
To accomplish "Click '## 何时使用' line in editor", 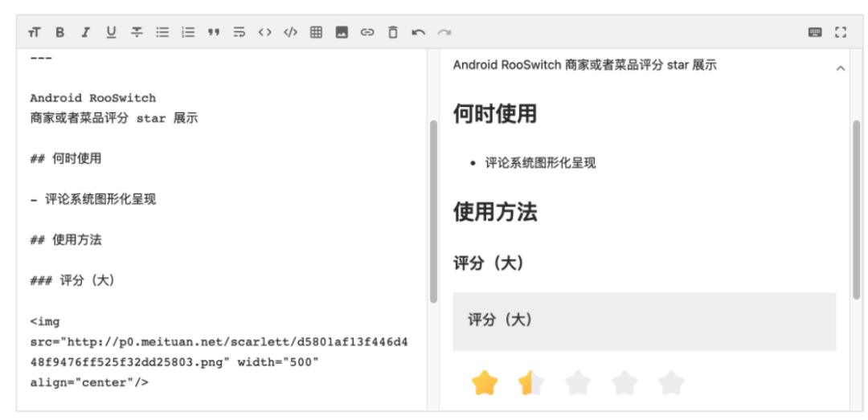I will pos(66,159).
